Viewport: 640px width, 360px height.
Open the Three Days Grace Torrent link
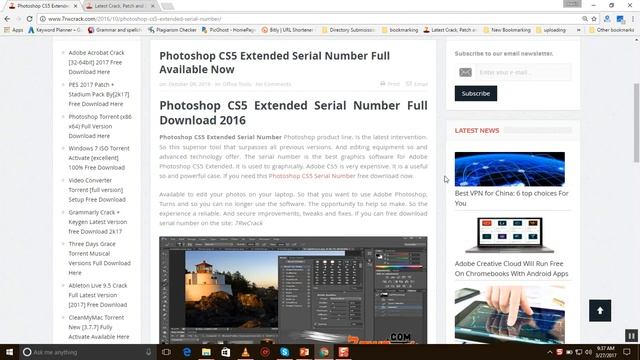99,258
